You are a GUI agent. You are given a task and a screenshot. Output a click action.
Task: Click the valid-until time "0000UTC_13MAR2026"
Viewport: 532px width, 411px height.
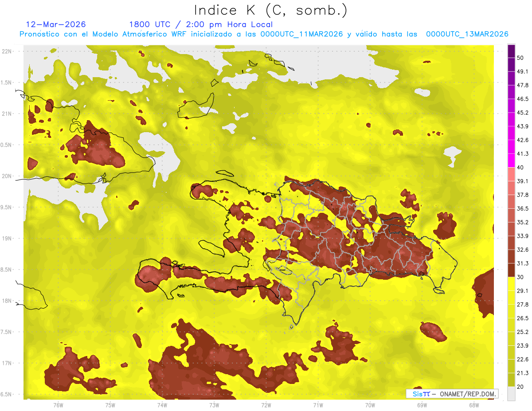coord(467,34)
